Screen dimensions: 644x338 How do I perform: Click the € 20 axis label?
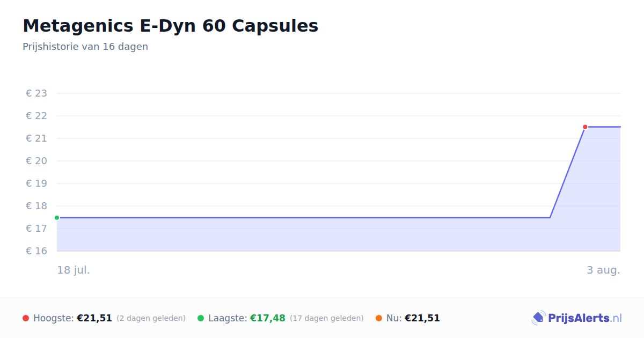pos(36,161)
